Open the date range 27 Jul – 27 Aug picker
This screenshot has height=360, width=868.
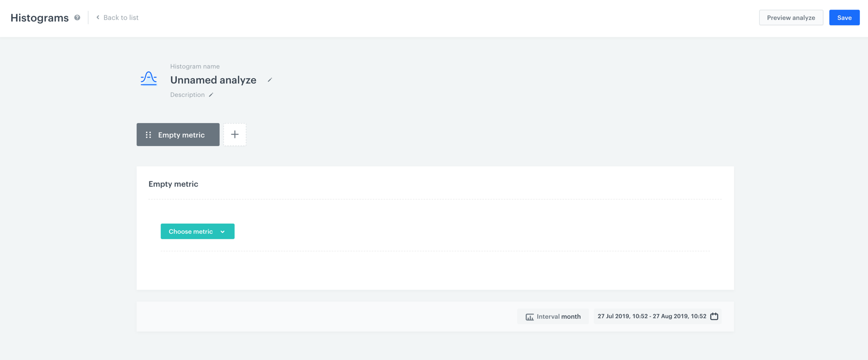(x=652, y=316)
